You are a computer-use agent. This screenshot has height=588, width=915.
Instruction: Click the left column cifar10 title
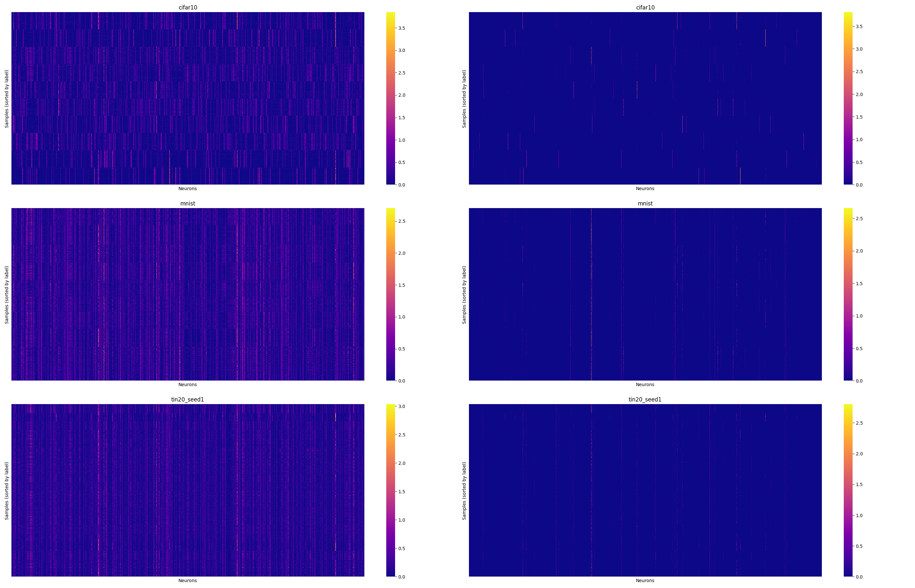point(188,8)
